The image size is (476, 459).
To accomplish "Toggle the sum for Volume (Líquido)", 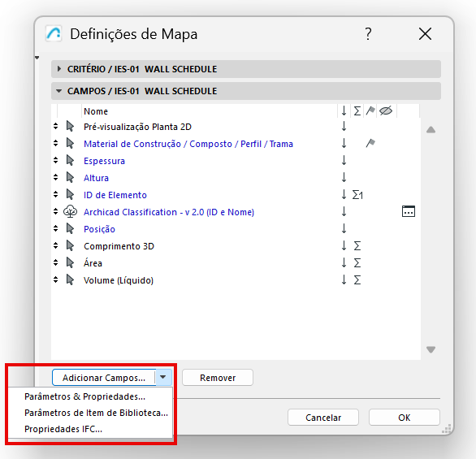I will tap(357, 280).
